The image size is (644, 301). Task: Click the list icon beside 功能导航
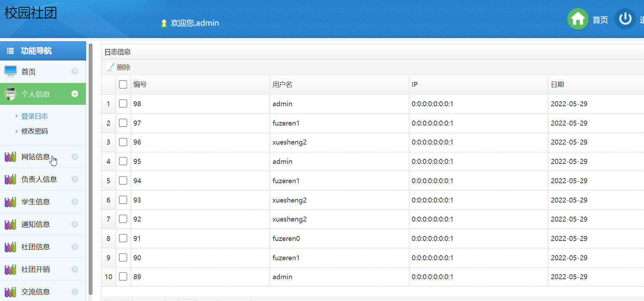coord(11,51)
